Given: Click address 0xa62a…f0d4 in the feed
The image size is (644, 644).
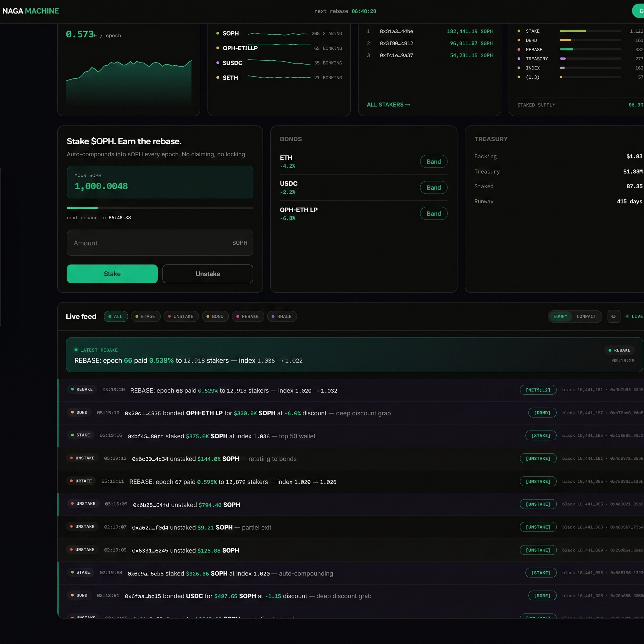Looking at the screenshot, I should coord(150,527).
